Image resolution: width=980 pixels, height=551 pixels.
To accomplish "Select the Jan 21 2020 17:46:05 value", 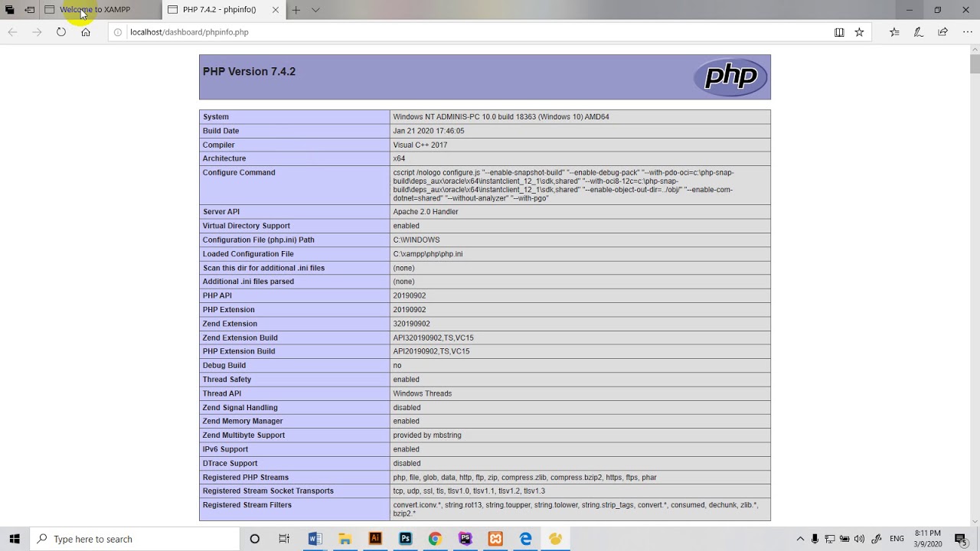I will [x=429, y=131].
